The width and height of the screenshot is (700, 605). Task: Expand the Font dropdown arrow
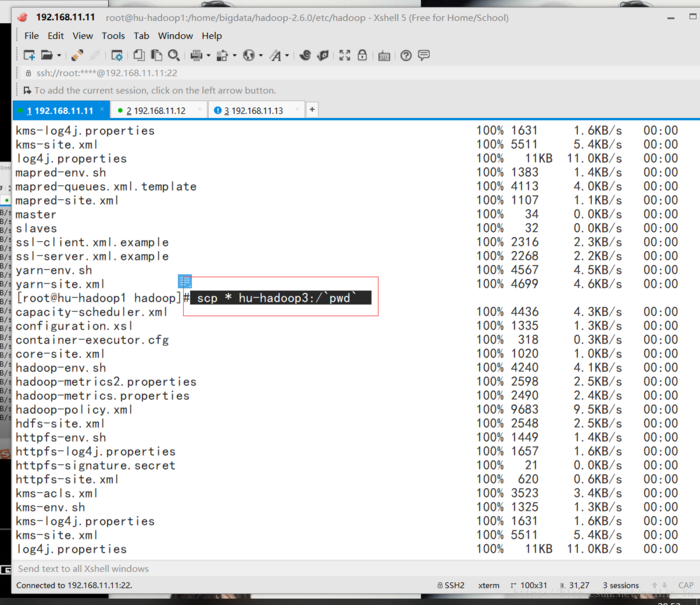[x=287, y=56]
